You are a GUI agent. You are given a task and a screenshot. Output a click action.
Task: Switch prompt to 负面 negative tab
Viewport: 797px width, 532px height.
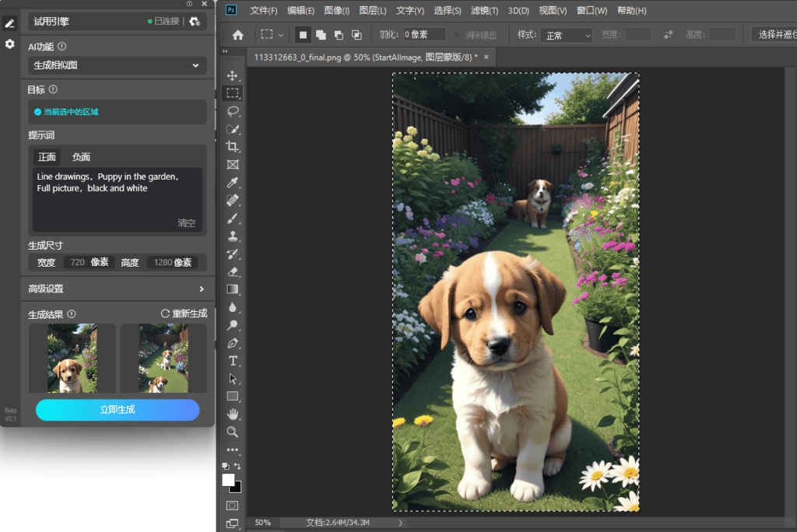click(x=81, y=157)
